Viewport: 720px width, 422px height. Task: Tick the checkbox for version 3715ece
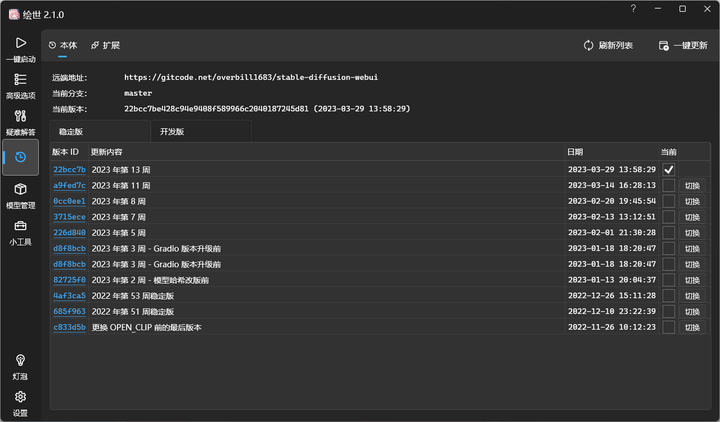pyautogui.click(x=669, y=217)
